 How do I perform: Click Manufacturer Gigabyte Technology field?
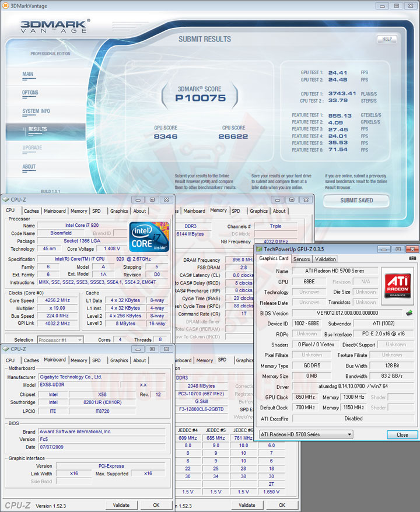tap(102, 377)
